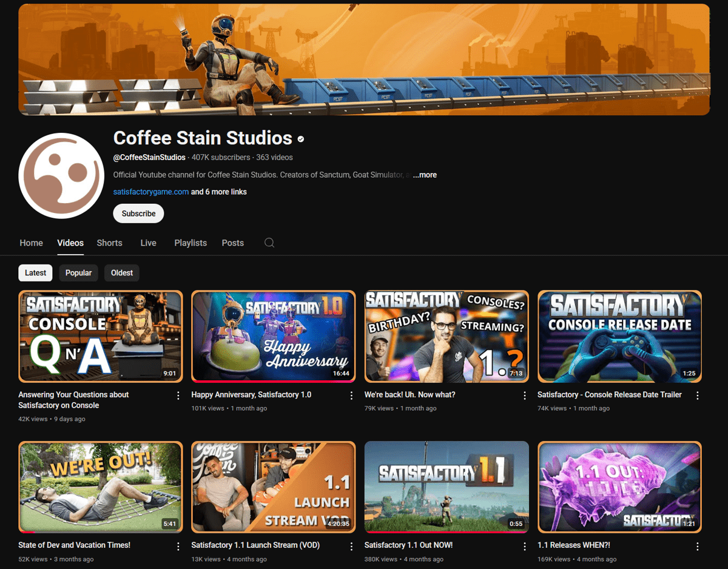The width and height of the screenshot is (728, 569).
Task: Open the Satisfactory 1.1 Launch Stream thumbnail
Action: point(273,487)
